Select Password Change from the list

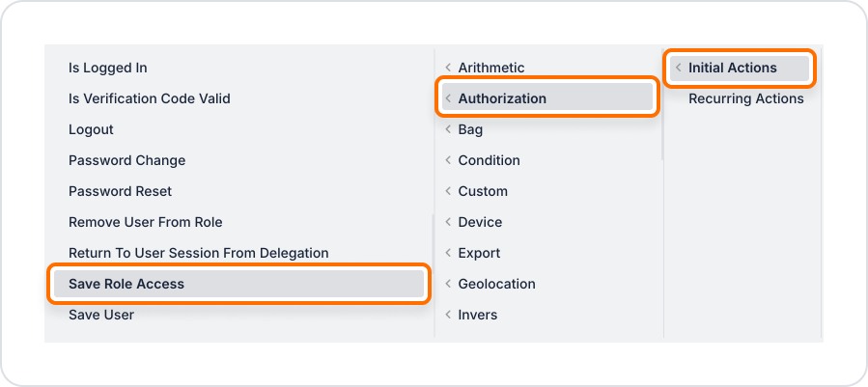[126, 160]
